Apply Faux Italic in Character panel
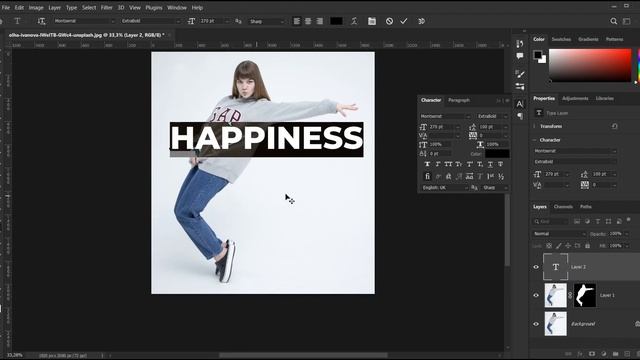Image resolution: width=640 pixels, height=360 pixels. (438, 164)
